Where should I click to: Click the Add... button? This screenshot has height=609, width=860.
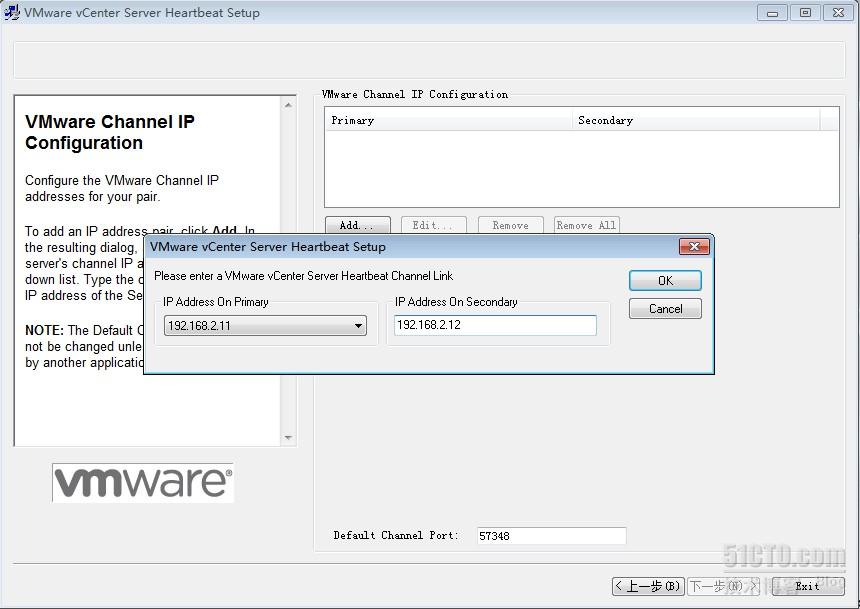pos(358,225)
